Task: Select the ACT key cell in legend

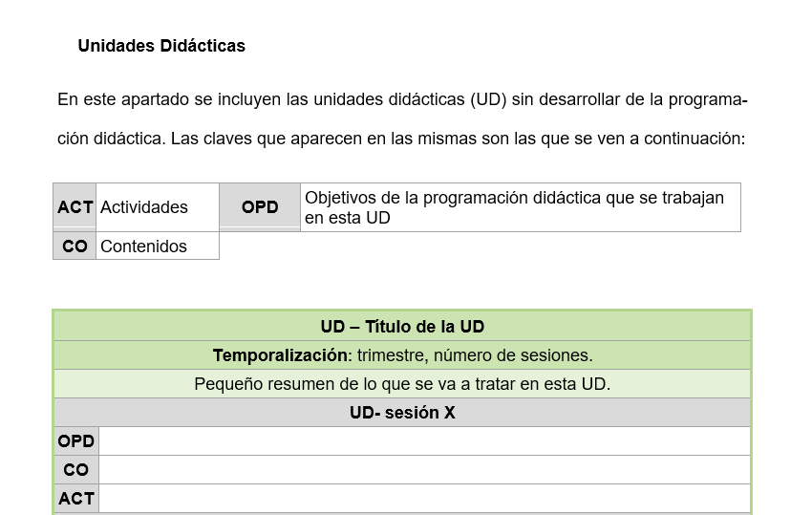Action: 75,206
